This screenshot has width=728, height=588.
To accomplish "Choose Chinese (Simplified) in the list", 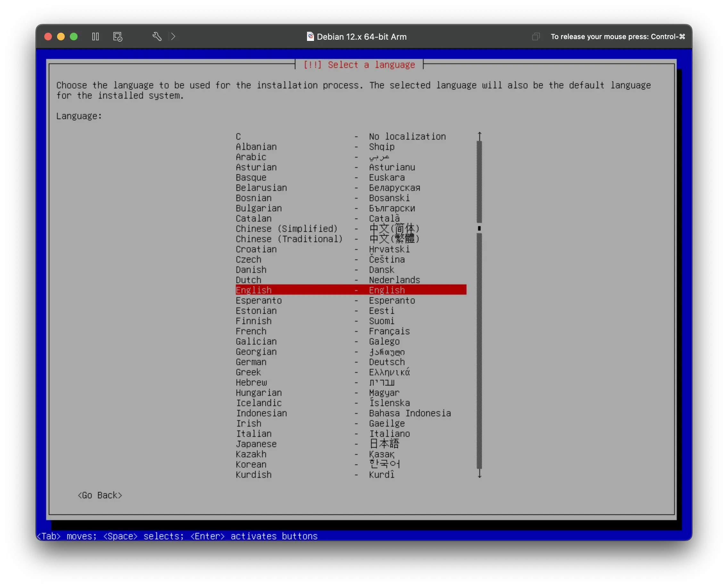I will (351, 229).
